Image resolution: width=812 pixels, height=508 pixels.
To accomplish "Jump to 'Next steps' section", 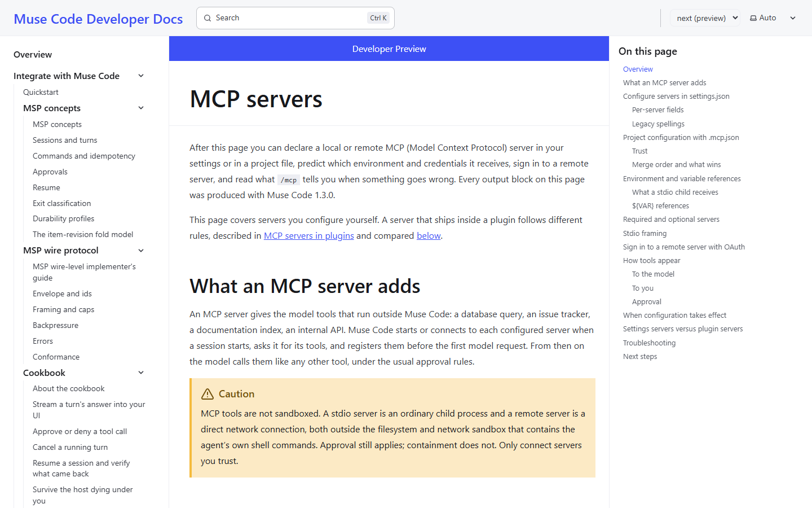I will (640, 356).
